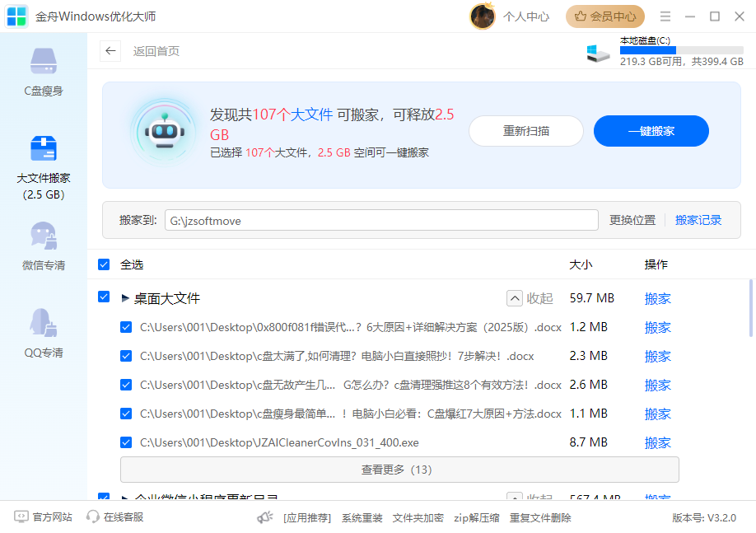This screenshot has height=533, width=756.
Task: Click 搬家 for the 1.2 MB docx file
Action: click(658, 328)
